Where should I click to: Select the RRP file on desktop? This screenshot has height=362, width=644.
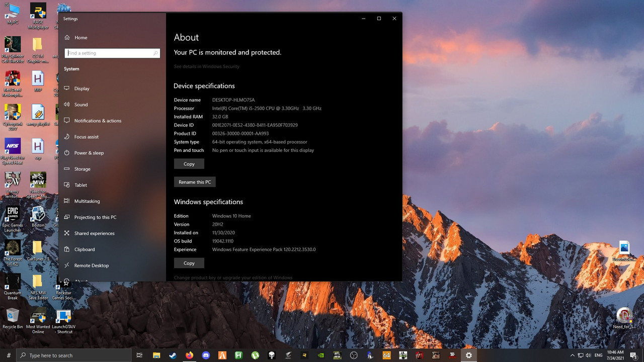(38, 81)
